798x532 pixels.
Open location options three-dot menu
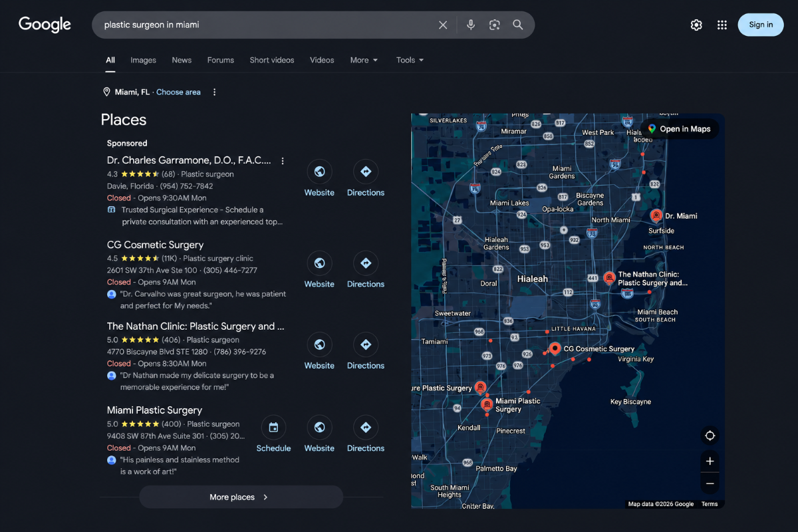pos(214,92)
